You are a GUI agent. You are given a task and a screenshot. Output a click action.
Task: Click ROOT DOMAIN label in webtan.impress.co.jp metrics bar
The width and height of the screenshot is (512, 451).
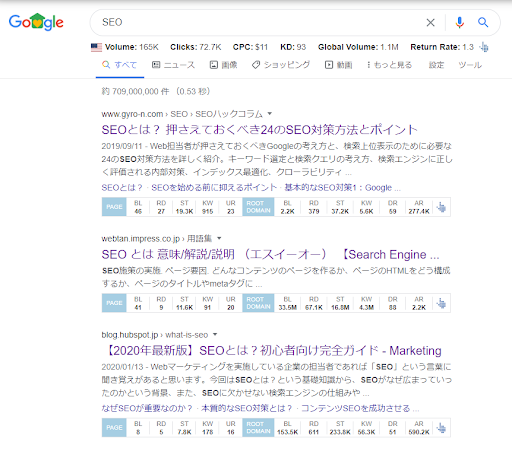[258, 303]
